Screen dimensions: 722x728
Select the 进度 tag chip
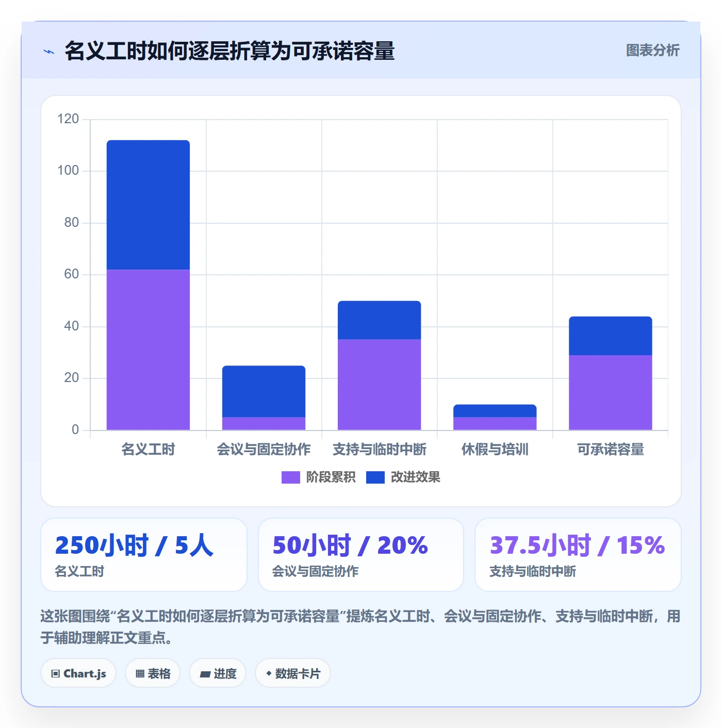[218, 673]
